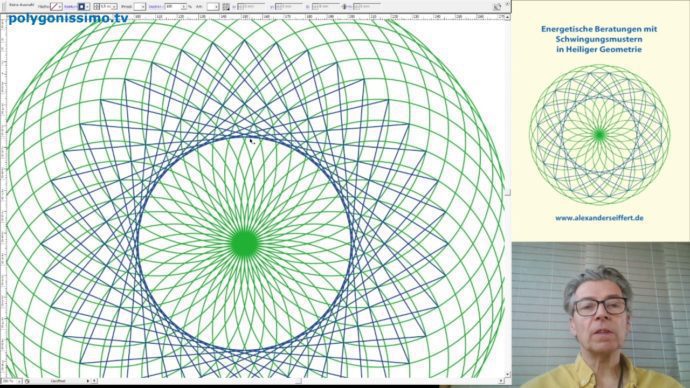Click the document setup icon in control bar
690x388 pixels.
point(226,7)
